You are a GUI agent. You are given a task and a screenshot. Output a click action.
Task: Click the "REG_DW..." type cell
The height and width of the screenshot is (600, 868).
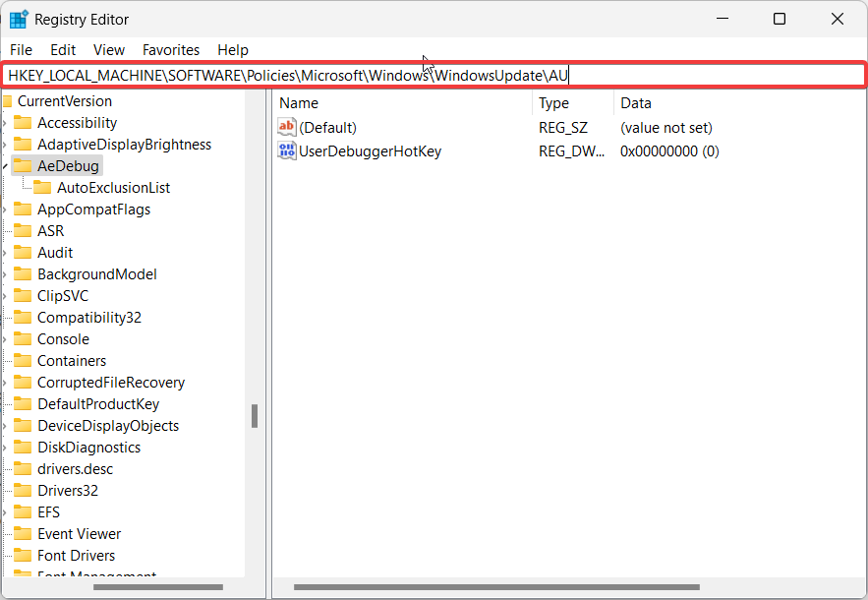[571, 151]
